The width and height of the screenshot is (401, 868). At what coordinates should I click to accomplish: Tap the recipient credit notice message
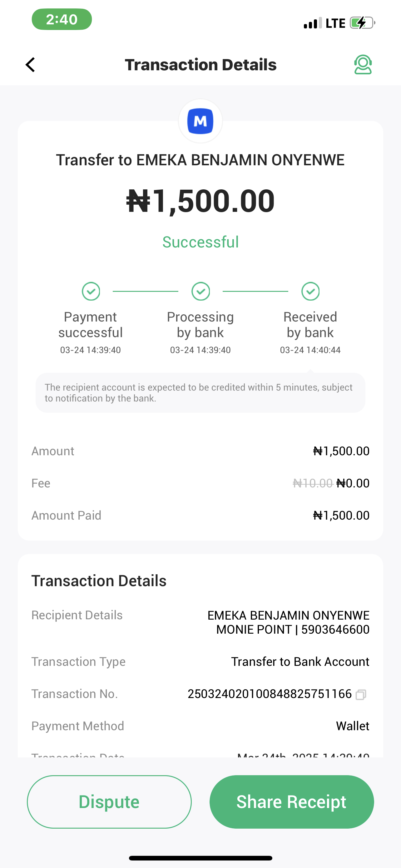tap(200, 392)
